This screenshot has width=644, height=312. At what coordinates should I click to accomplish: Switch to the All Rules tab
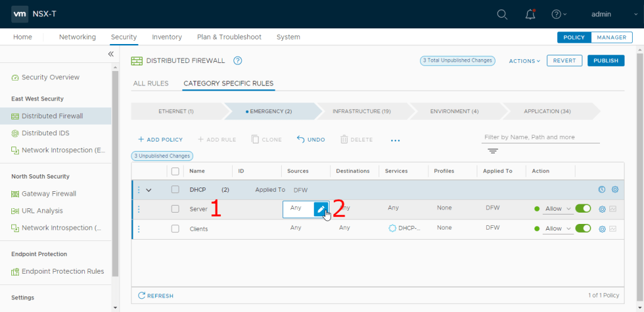[x=151, y=83]
